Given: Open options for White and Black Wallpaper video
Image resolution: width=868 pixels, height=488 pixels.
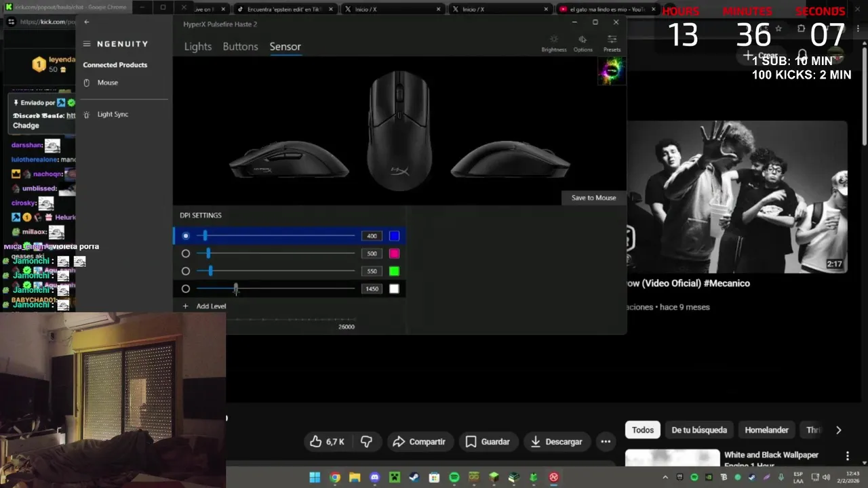Looking at the screenshot, I should pos(847,456).
